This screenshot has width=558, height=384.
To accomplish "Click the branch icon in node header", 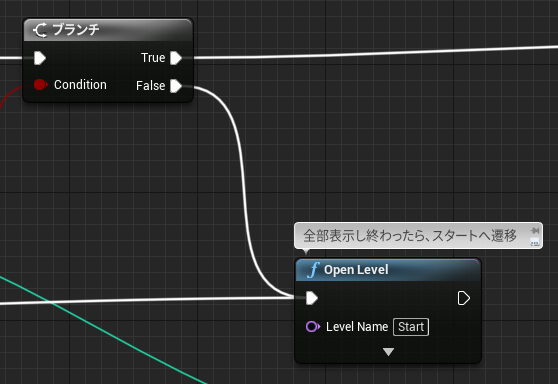I will coord(40,30).
